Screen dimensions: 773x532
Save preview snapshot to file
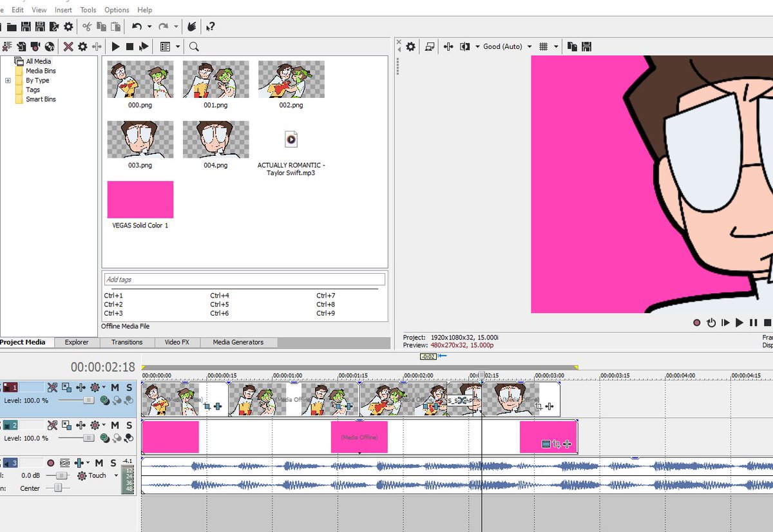586,46
